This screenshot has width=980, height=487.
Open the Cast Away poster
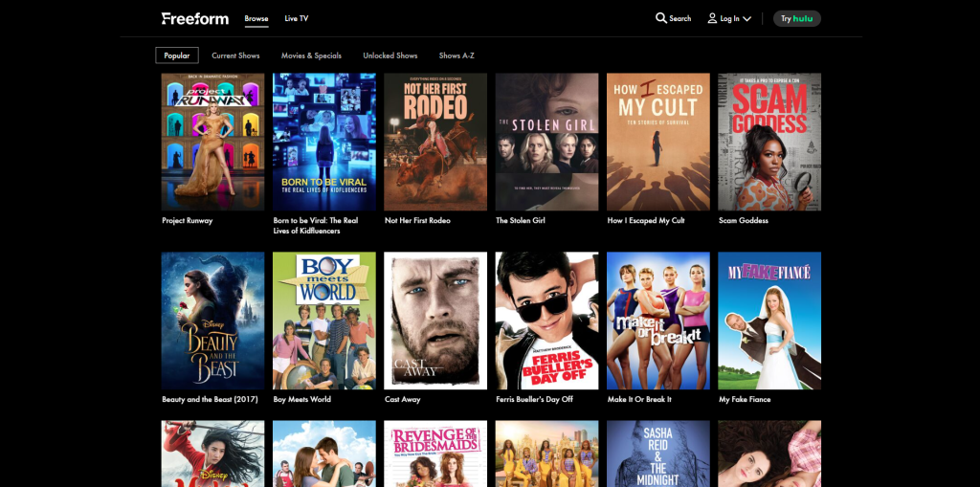click(x=435, y=321)
